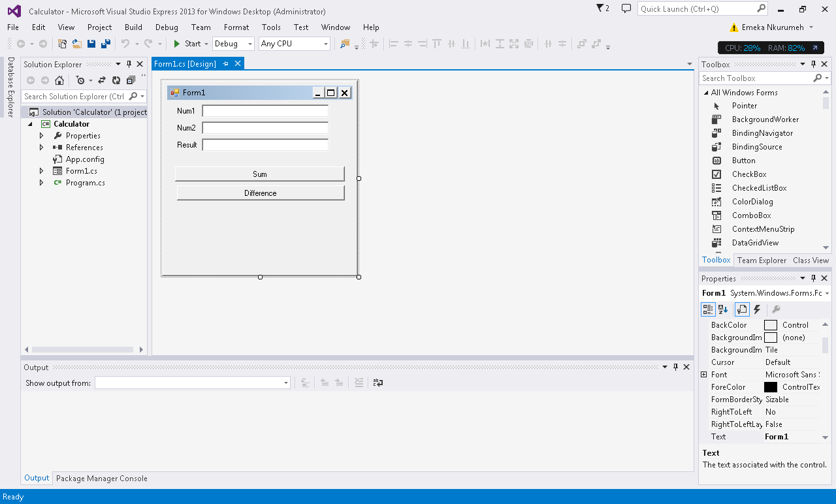Click the notifications flag icon

tap(600, 8)
